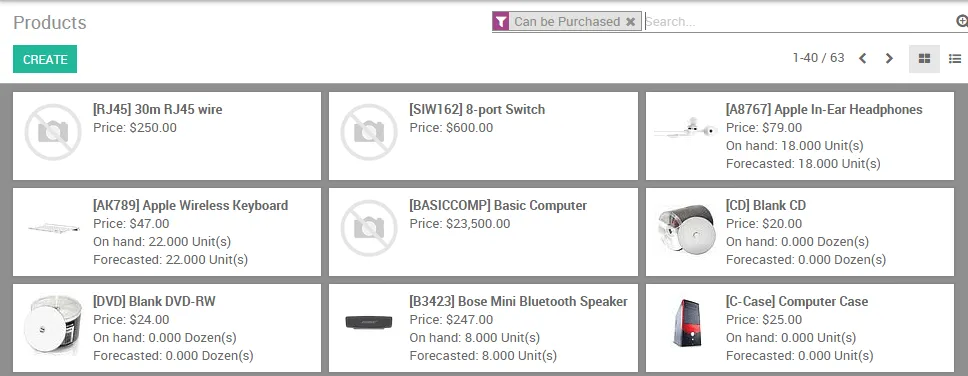Open Basic Computer placeholder image

coord(369,228)
